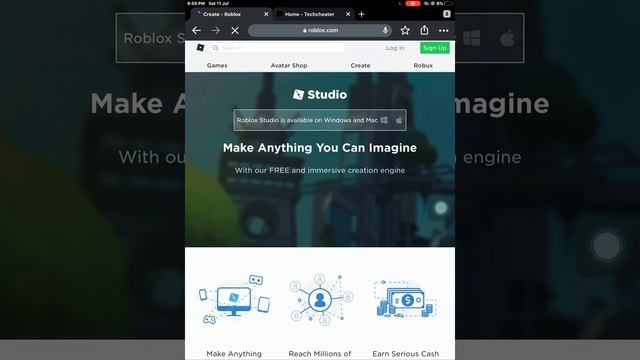Close the Home - Techcheater tab

(x=348, y=14)
